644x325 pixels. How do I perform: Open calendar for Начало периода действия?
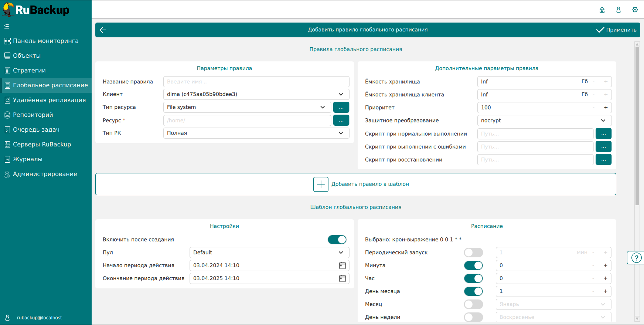343,265
